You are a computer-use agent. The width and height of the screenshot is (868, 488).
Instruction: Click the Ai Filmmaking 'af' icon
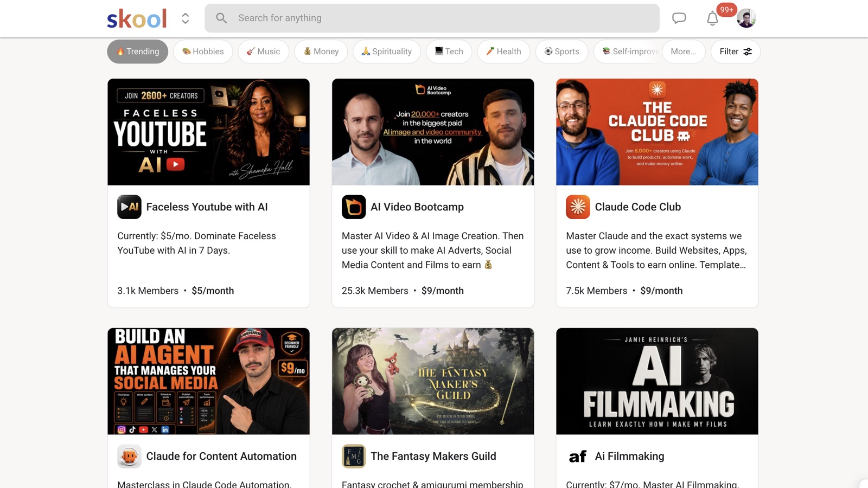578,457
